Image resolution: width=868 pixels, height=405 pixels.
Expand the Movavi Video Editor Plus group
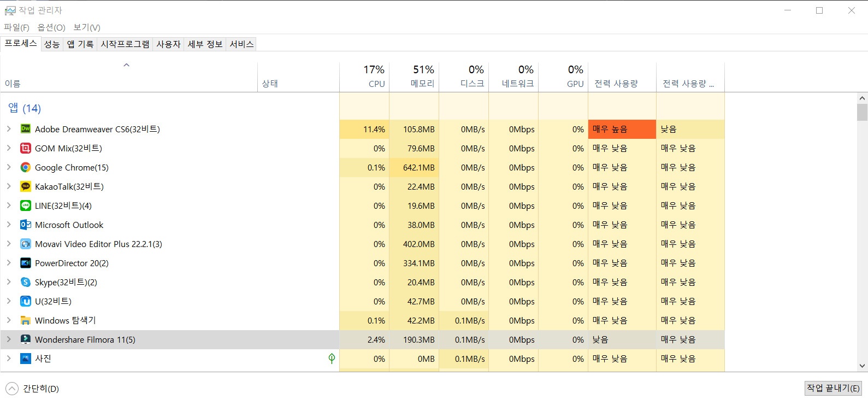[x=9, y=244]
